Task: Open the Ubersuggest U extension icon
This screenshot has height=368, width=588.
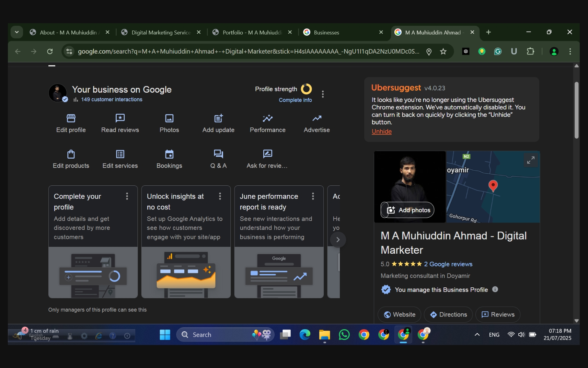Action: [514, 51]
